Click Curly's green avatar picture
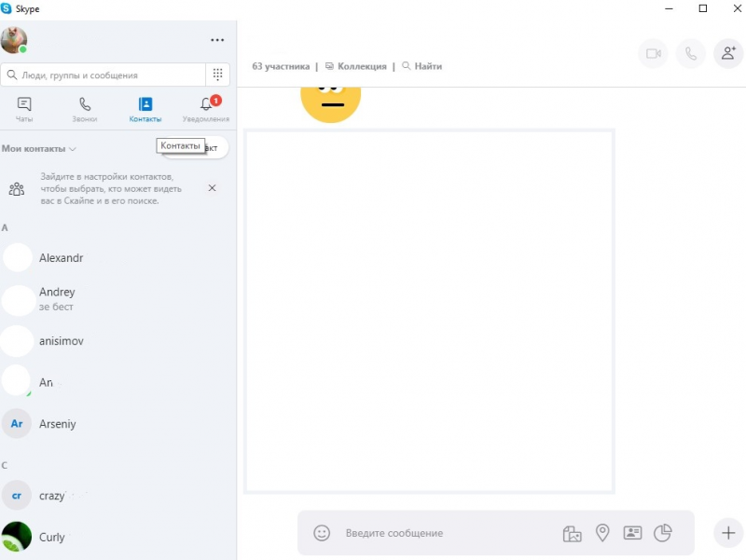746x560 pixels. click(17, 537)
